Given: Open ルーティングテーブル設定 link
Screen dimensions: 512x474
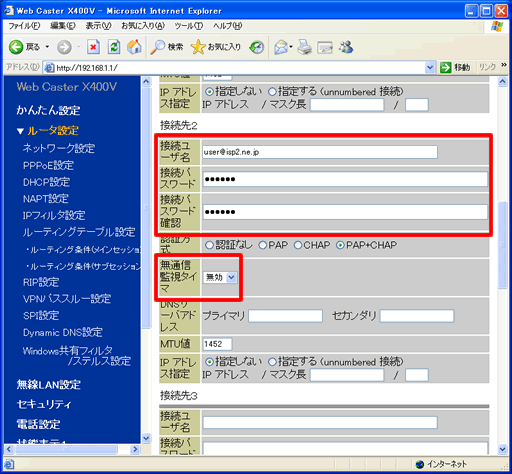Looking at the screenshot, I should [79, 232].
